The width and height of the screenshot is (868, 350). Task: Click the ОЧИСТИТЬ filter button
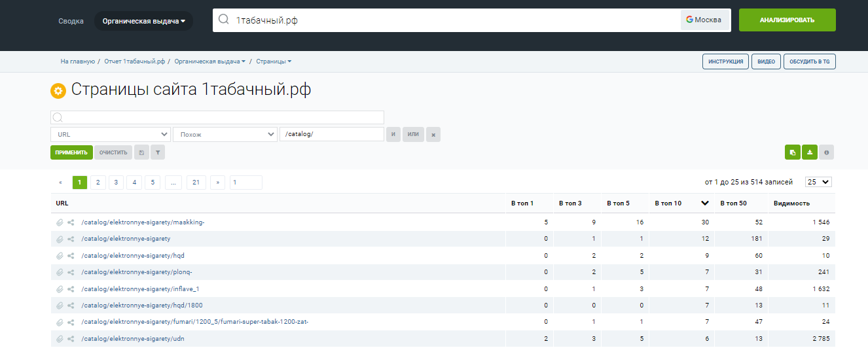[113, 152]
